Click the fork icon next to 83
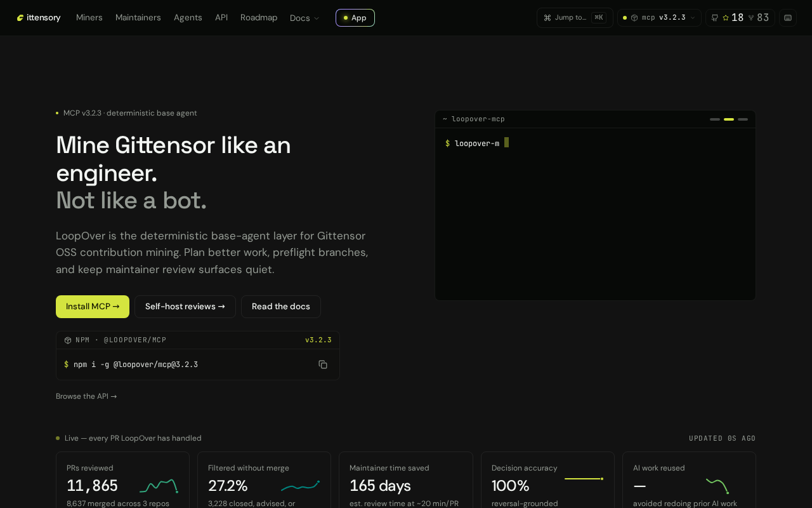This screenshot has width=812, height=508. (751, 18)
